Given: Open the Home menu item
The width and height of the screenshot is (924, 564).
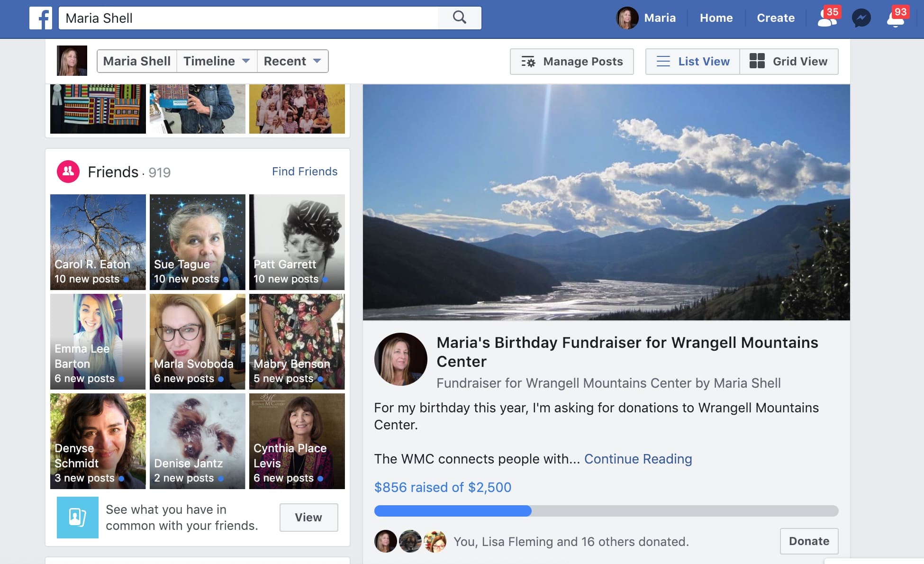Looking at the screenshot, I should tap(716, 18).
